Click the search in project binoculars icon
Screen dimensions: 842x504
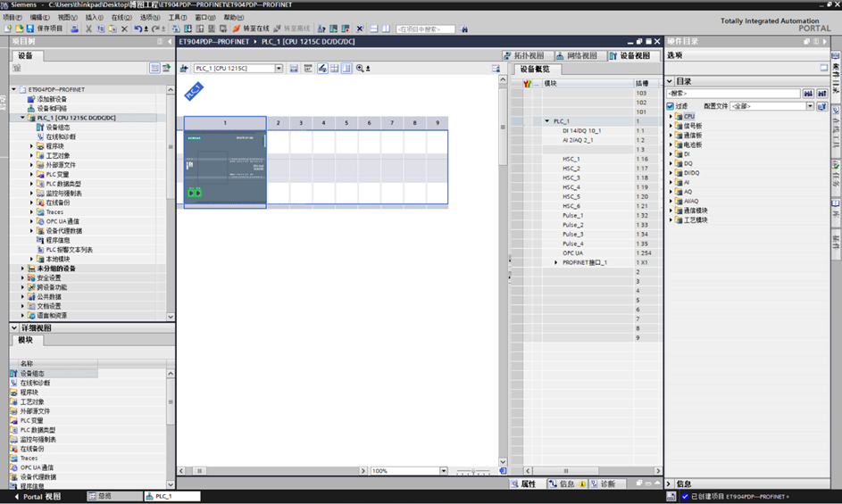point(464,29)
